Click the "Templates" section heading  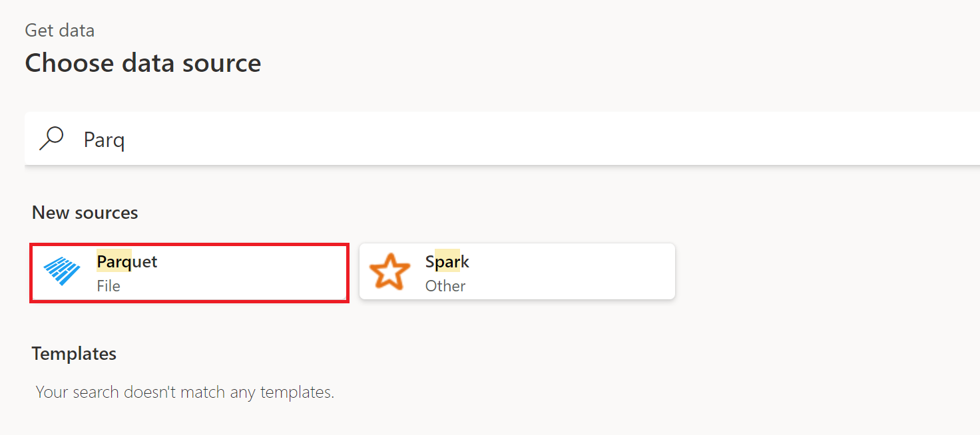tap(74, 353)
